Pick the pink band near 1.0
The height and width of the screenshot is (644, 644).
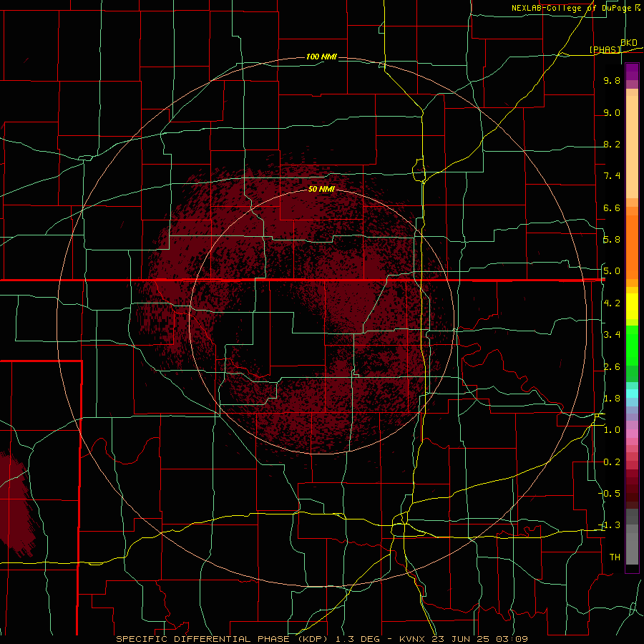pos(632,433)
